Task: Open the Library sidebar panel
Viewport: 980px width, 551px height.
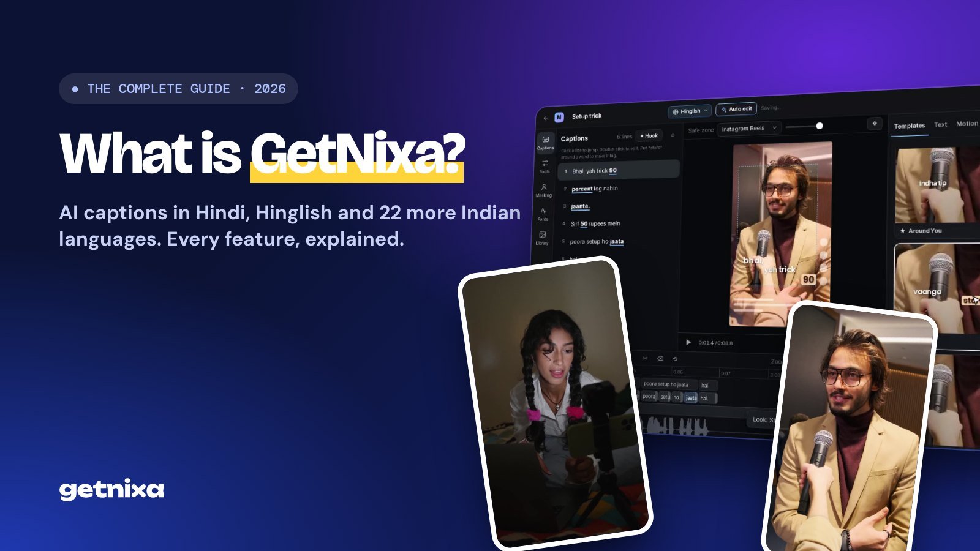Action: pos(542,238)
